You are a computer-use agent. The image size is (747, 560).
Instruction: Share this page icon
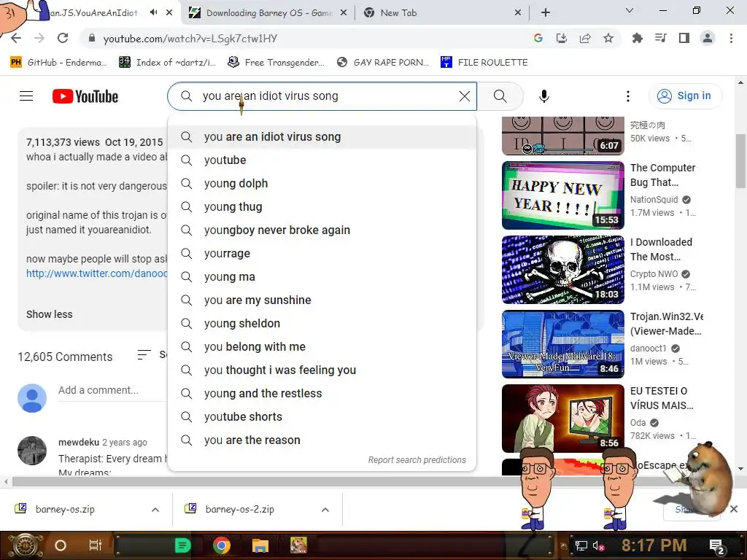tap(585, 38)
